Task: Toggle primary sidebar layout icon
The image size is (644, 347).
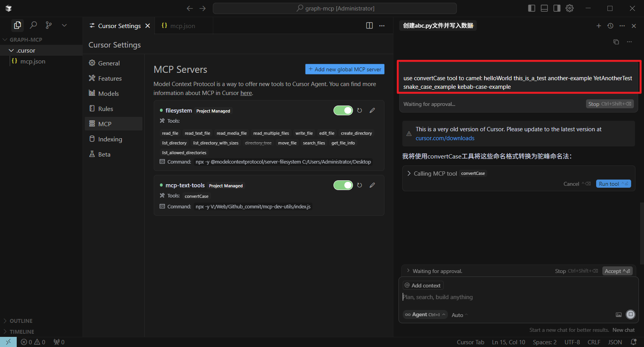Action: click(x=532, y=8)
